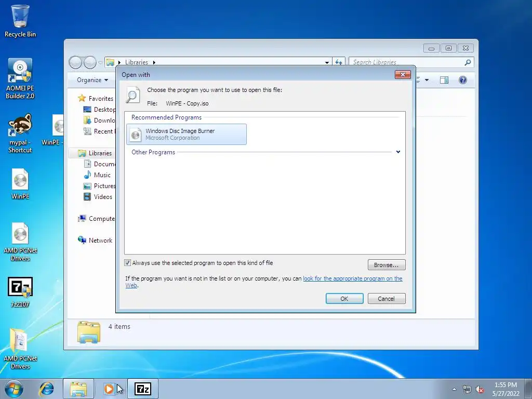The width and height of the screenshot is (532, 399).
Task: Toggle the preview pane button
Action: [x=444, y=80]
